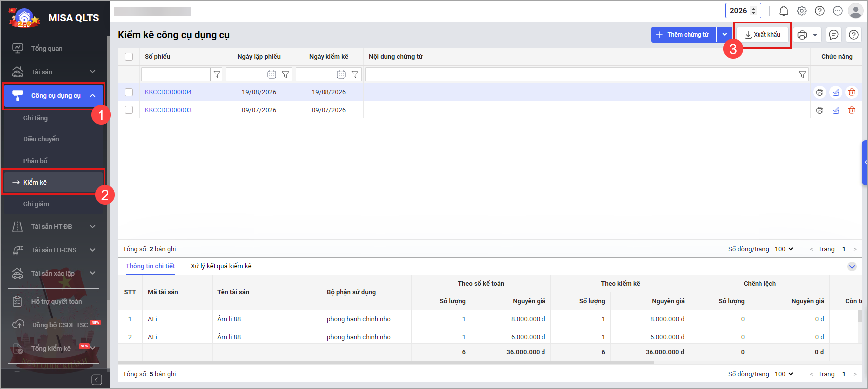The height and width of the screenshot is (389, 868).
Task: Open voucher link KKCCDC000003
Action: [168, 110]
